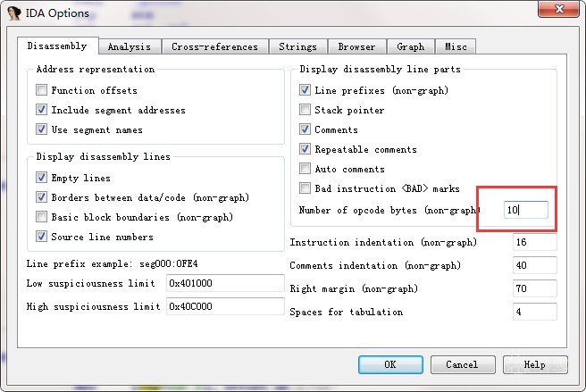Click the Low suspiciousness limit field
Screen dimensions: 586x392
click(x=225, y=283)
